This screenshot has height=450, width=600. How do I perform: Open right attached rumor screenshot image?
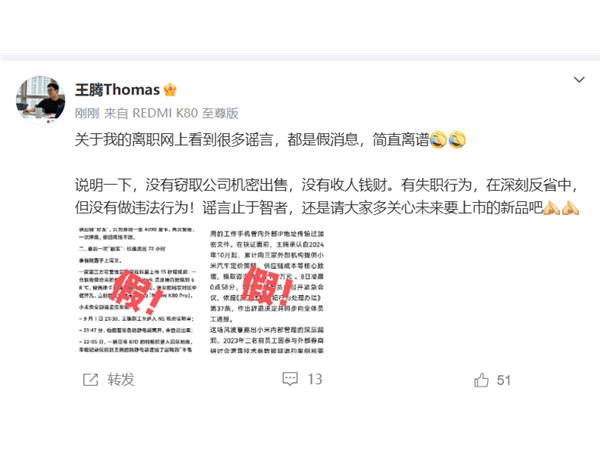point(266,292)
